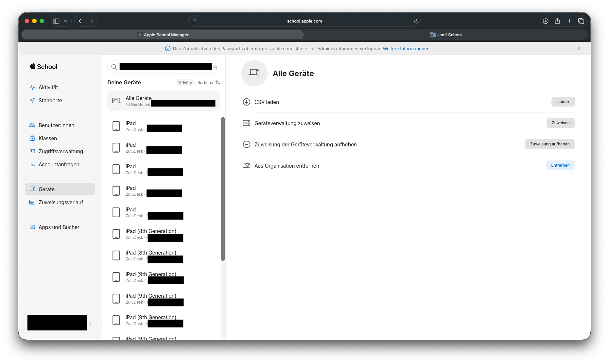This screenshot has width=609, height=364.
Task: Click the Weitere Informationen link
Action: coord(406,49)
